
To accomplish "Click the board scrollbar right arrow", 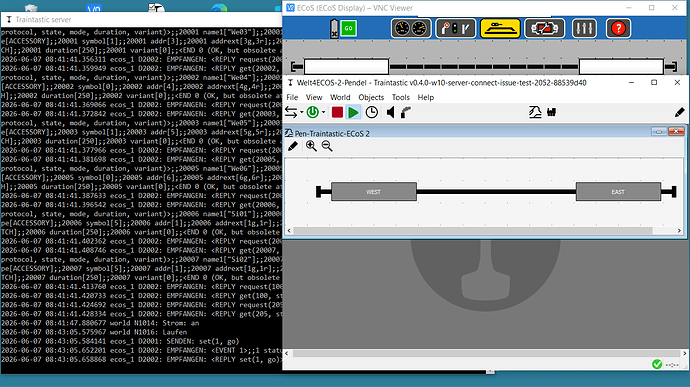I will coord(679,231).
